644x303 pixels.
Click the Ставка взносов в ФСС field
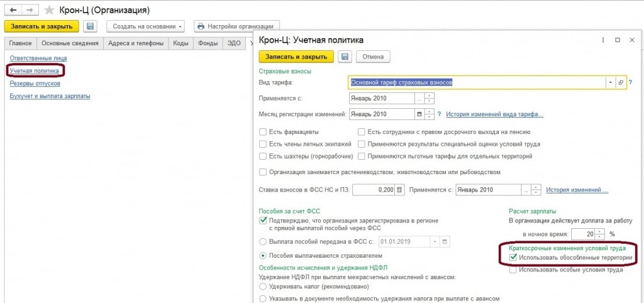point(375,190)
